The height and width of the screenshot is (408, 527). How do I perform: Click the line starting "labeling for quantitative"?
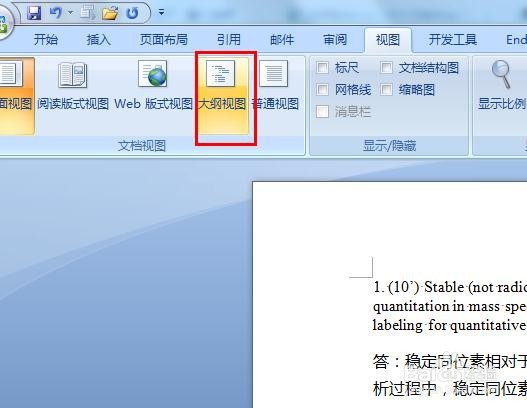pos(450,325)
